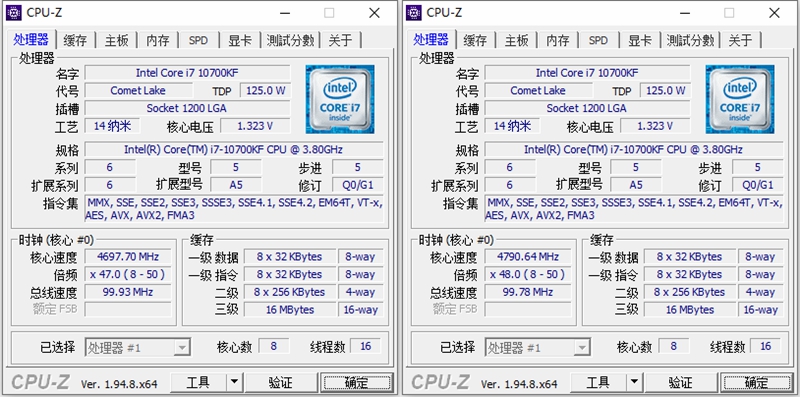Click the Intel Core i7 logo in left window
The image size is (800, 397).
340,99
